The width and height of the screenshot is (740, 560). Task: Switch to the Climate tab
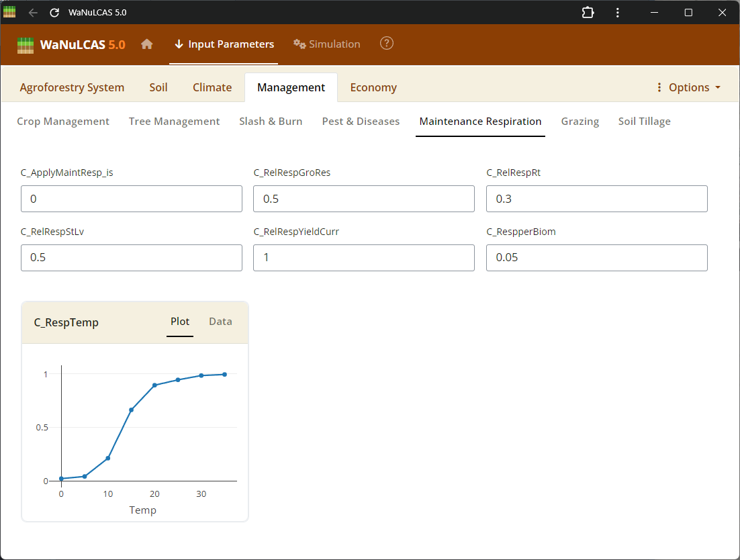(x=212, y=87)
